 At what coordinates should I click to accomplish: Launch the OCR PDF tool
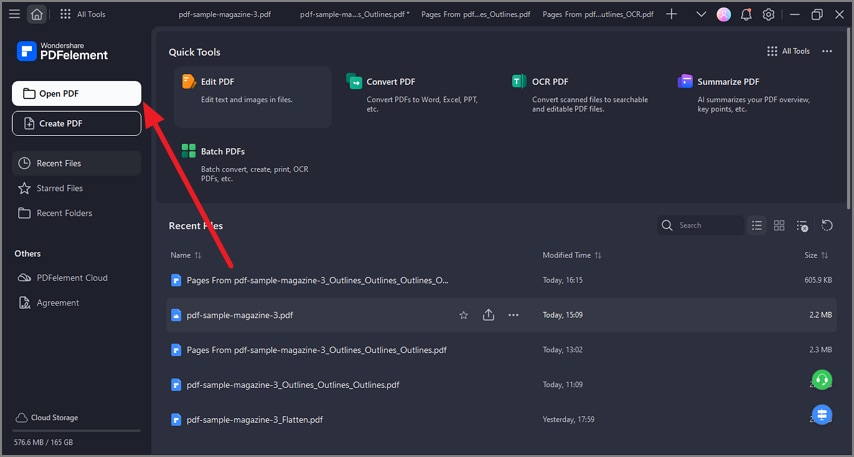point(550,82)
